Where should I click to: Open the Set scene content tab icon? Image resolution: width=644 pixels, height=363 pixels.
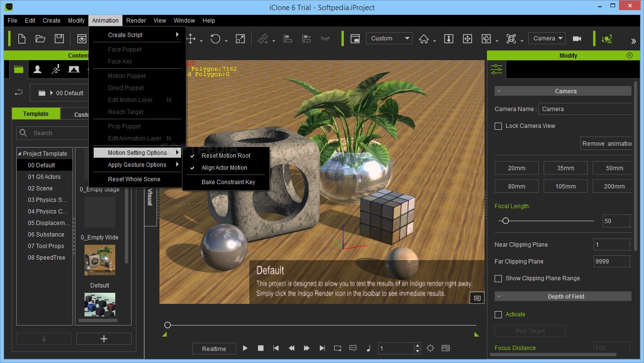(x=73, y=69)
